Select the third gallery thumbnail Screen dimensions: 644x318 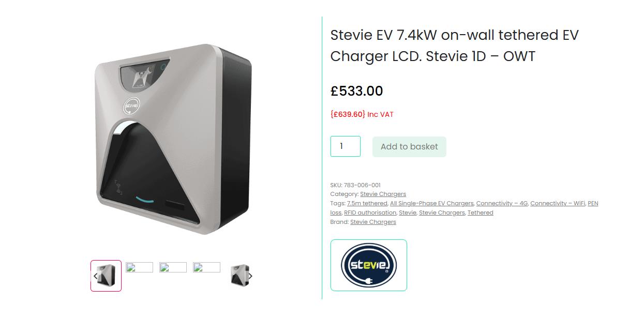(173, 267)
